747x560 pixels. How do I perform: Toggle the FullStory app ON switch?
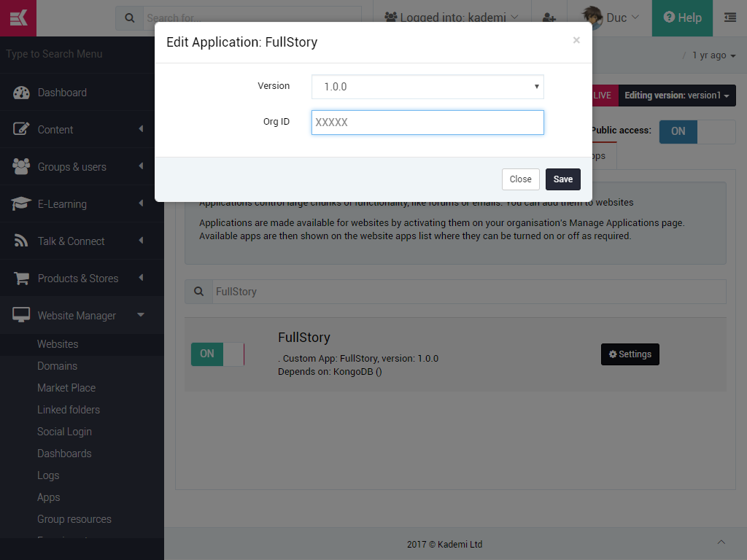[x=217, y=354]
